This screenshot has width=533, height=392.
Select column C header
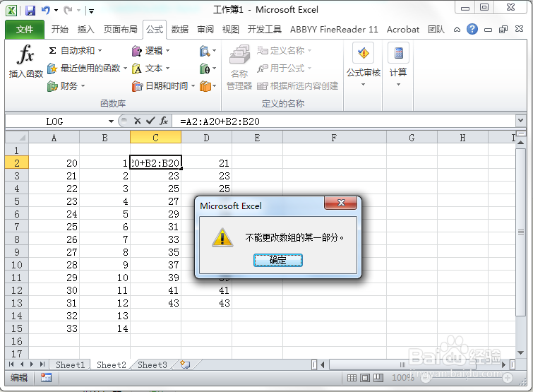click(155, 138)
